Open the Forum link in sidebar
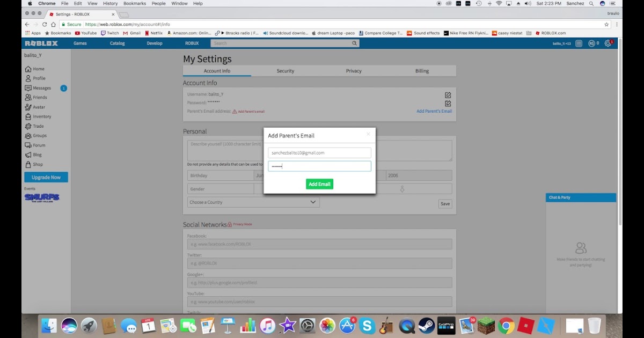Screen dimensions: 644x338 point(35,145)
